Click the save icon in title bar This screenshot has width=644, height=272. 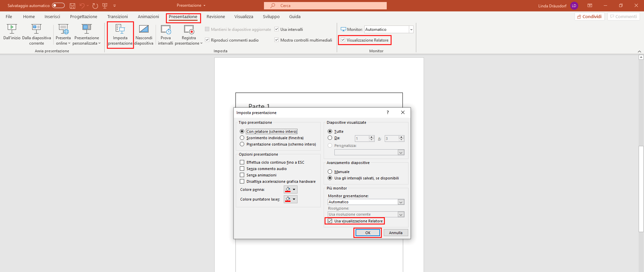(72, 6)
